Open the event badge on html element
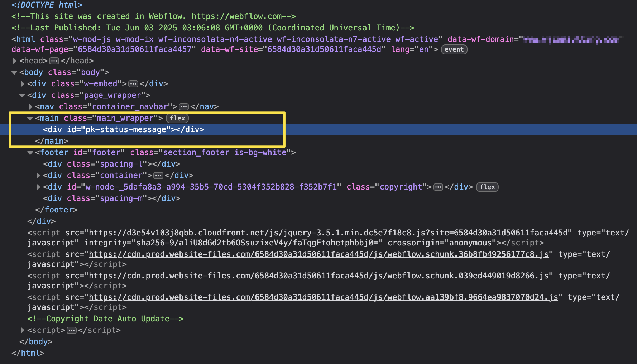This screenshot has width=637, height=364. click(454, 49)
